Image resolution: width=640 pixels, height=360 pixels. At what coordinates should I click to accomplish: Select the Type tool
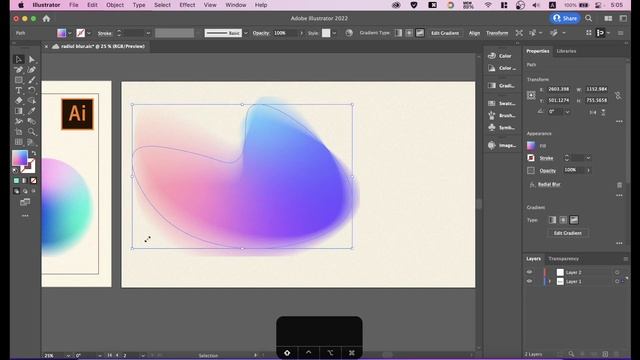click(18, 90)
